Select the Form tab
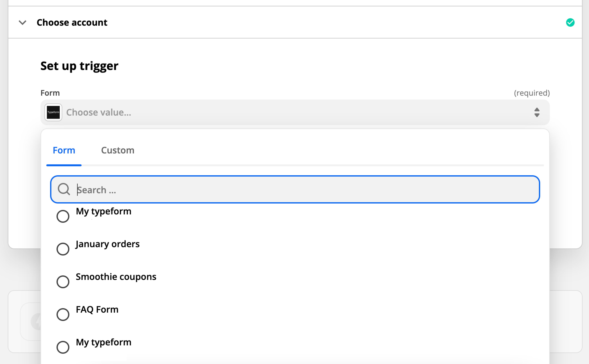Screen dimensions: 589x364 tap(64, 150)
